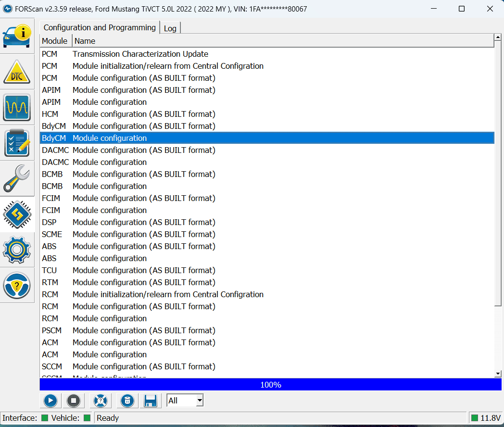Click the lifebuoy help button

(x=101, y=401)
